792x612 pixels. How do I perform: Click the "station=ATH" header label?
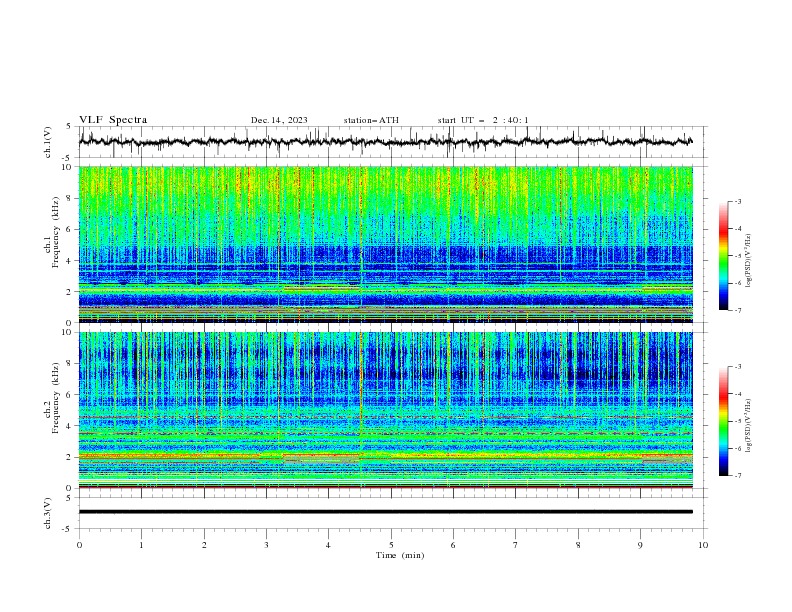[371, 120]
